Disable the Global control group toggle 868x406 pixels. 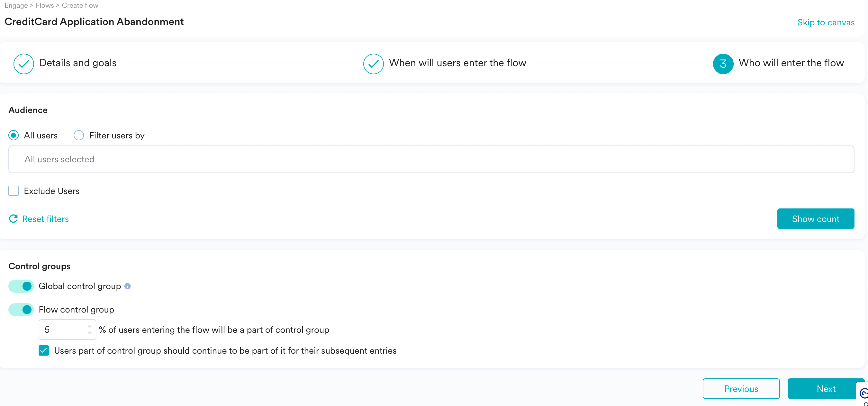coord(21,286)
